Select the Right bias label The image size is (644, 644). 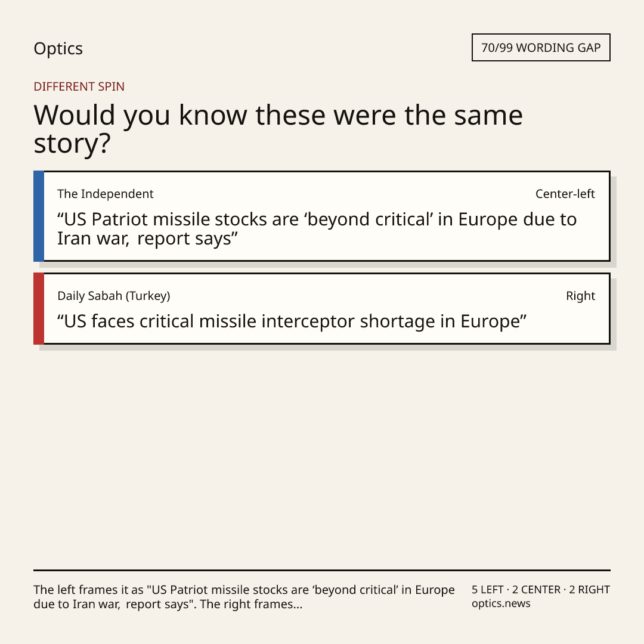[580, 296]
